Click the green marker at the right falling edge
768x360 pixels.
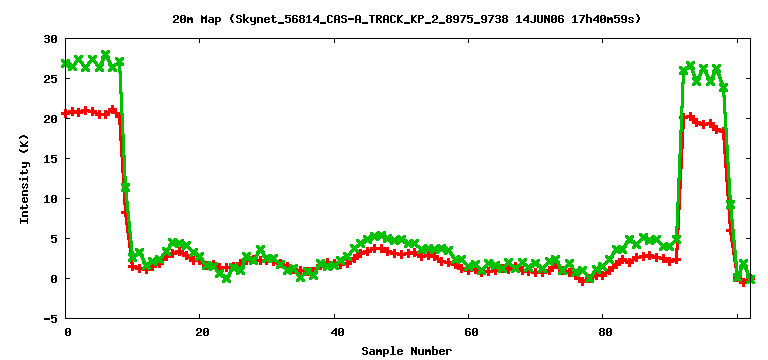point(730,205)
